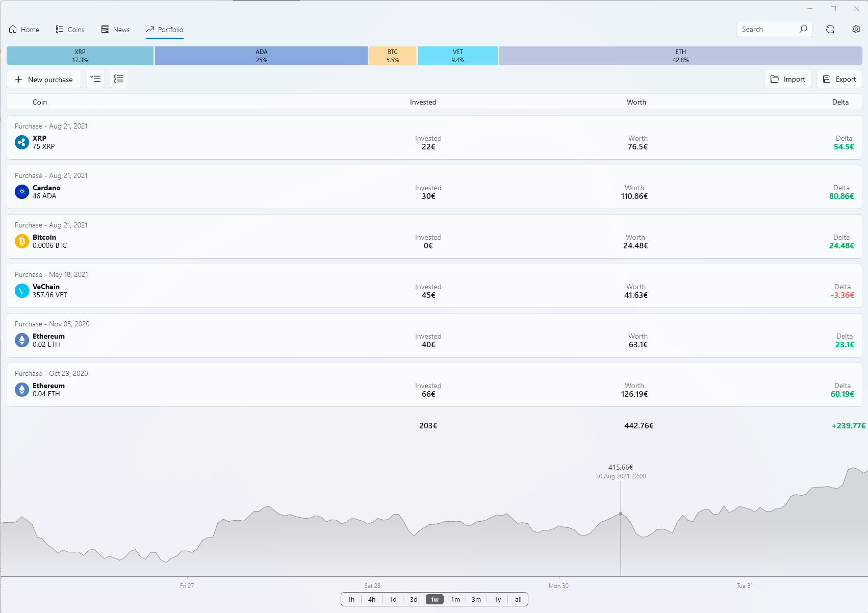This screenshot has width=868, height=613.
Task: Click Ethereum logo in Nov 05 purchase
Action: point(22,340)
